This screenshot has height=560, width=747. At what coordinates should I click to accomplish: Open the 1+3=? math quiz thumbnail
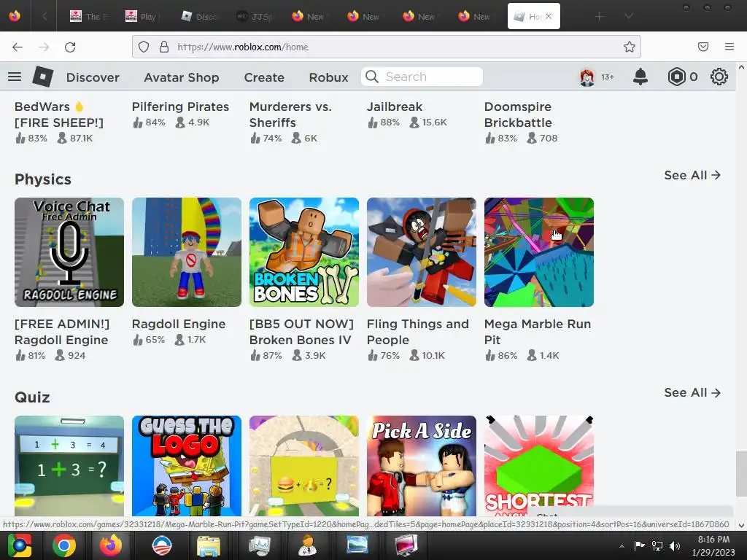pos(69,466)
